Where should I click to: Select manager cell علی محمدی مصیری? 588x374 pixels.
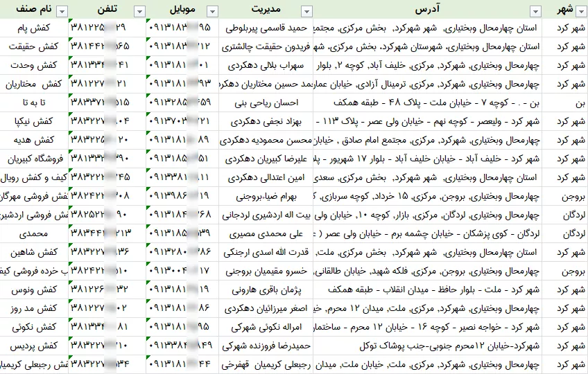click(266, 234)
